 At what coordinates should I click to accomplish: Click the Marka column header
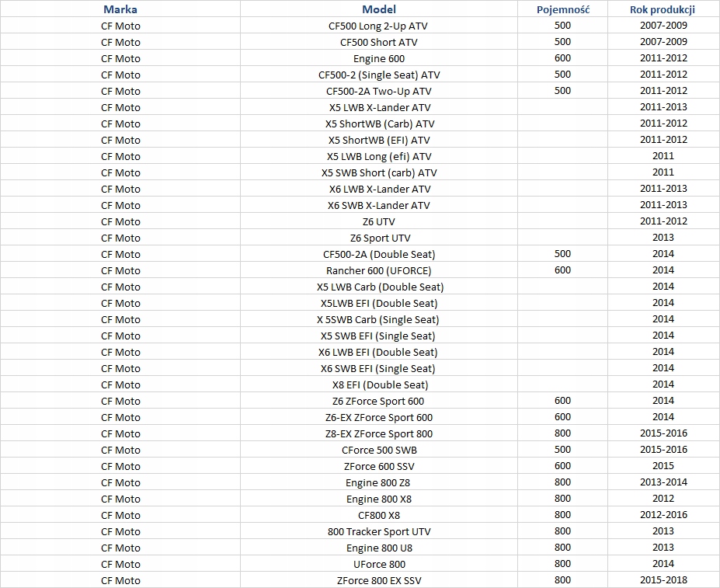tap(120, 9)
